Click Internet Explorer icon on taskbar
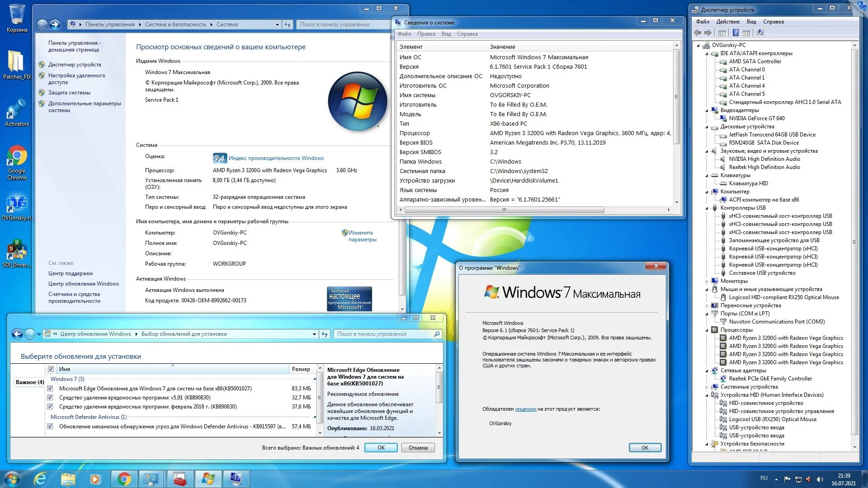Screen dimensions: 868x488 tap(40, 479)
